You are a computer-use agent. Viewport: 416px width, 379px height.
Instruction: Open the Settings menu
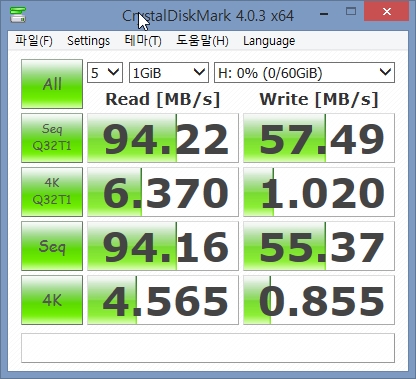(x=88, y=41)
